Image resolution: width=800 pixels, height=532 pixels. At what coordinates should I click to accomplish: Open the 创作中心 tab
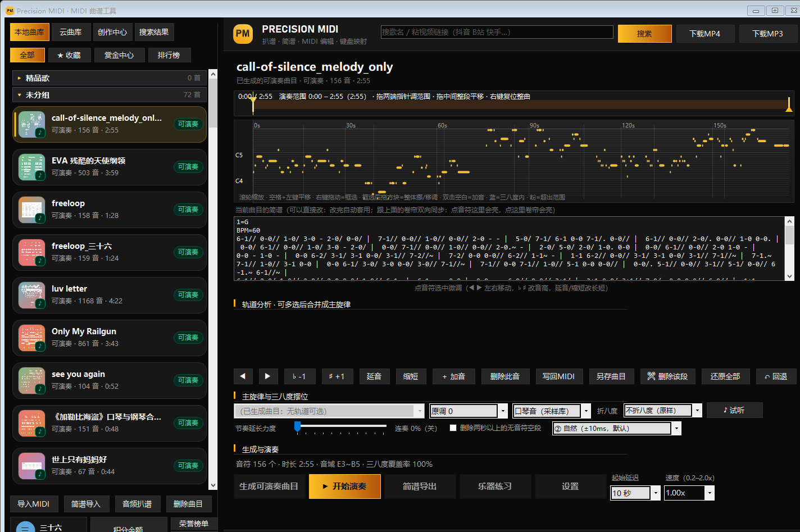[x=112, y=32]
